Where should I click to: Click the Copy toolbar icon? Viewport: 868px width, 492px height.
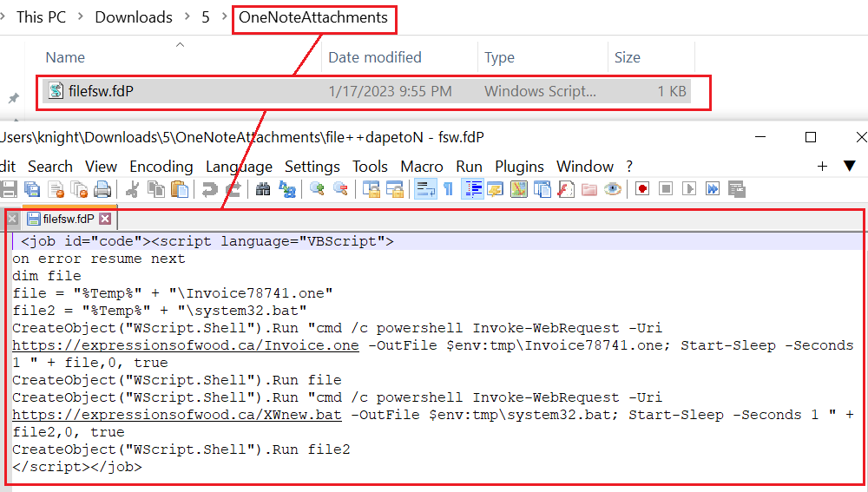pyautogui.click(x=156, y=189)
